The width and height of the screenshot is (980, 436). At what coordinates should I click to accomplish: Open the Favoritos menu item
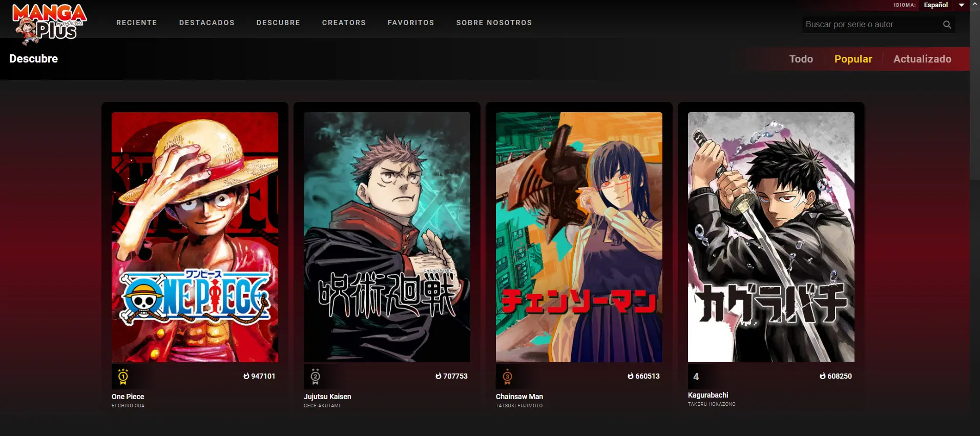click(x=411, y=23)
